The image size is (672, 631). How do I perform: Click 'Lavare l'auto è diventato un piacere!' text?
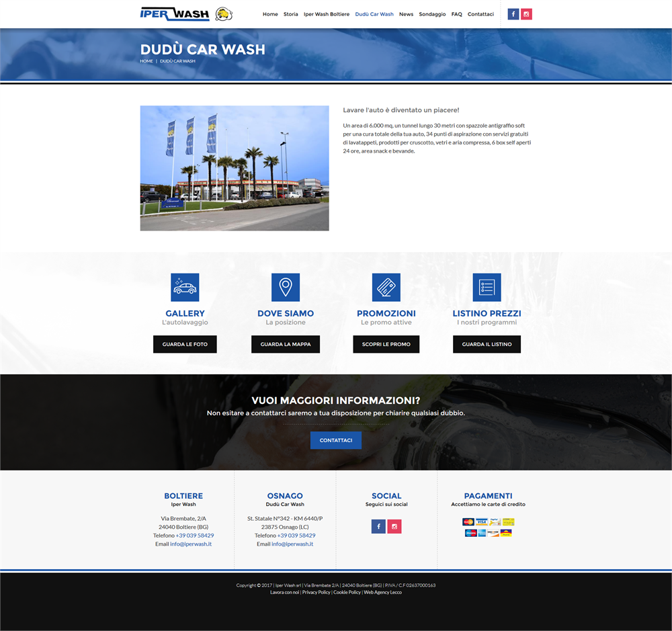tap(401, 110)
